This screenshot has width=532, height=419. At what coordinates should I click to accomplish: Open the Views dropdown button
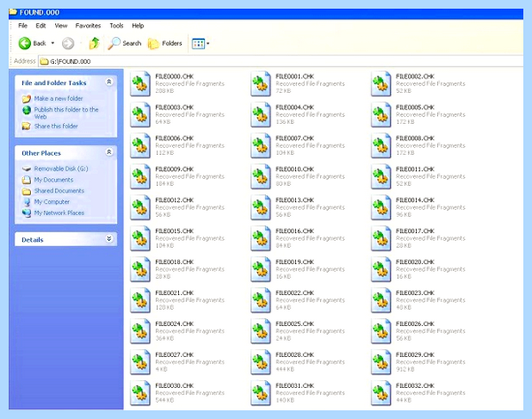[x=200, y=43]
